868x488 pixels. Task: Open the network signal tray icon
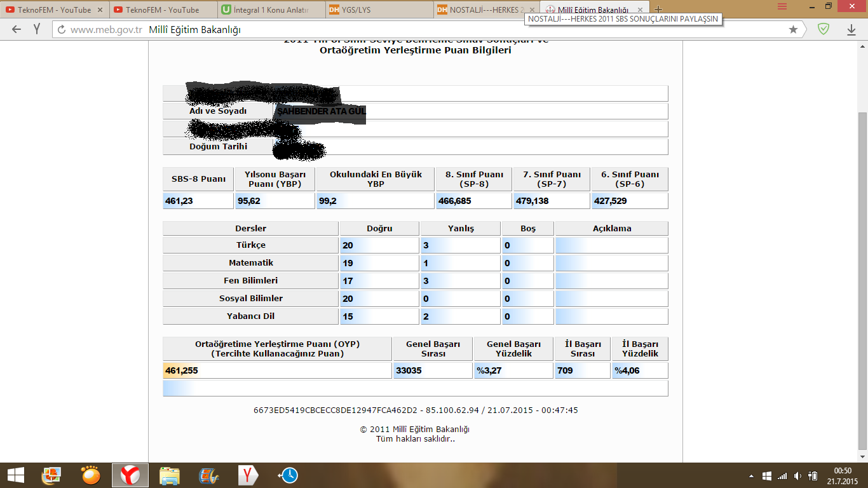tap(782, 476)
